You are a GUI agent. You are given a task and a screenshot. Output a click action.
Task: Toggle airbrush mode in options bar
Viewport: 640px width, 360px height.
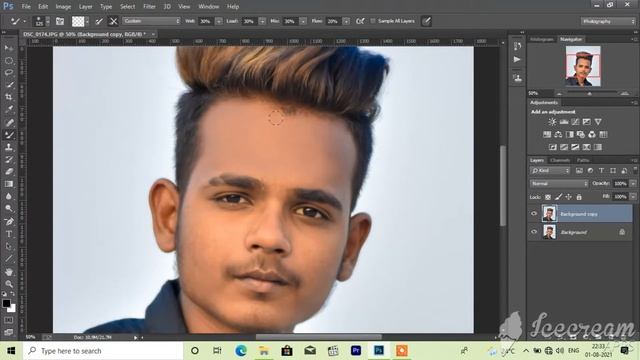coord(360,21)
